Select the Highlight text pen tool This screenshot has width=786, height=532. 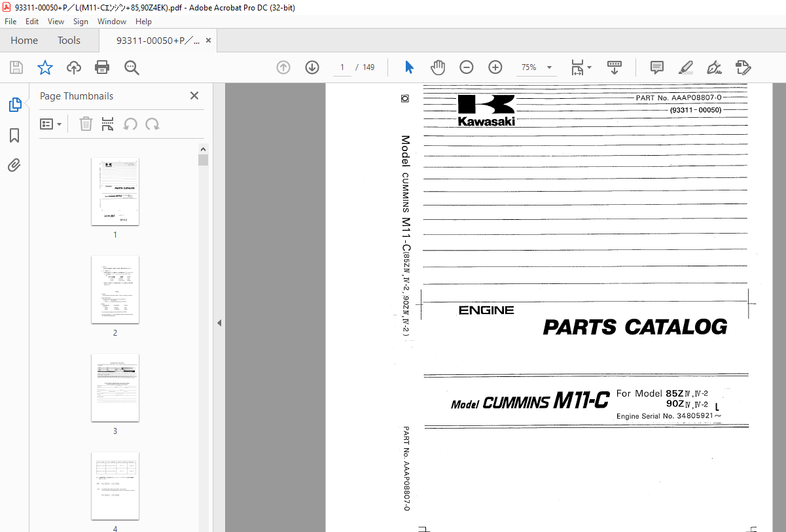[685, 67]
